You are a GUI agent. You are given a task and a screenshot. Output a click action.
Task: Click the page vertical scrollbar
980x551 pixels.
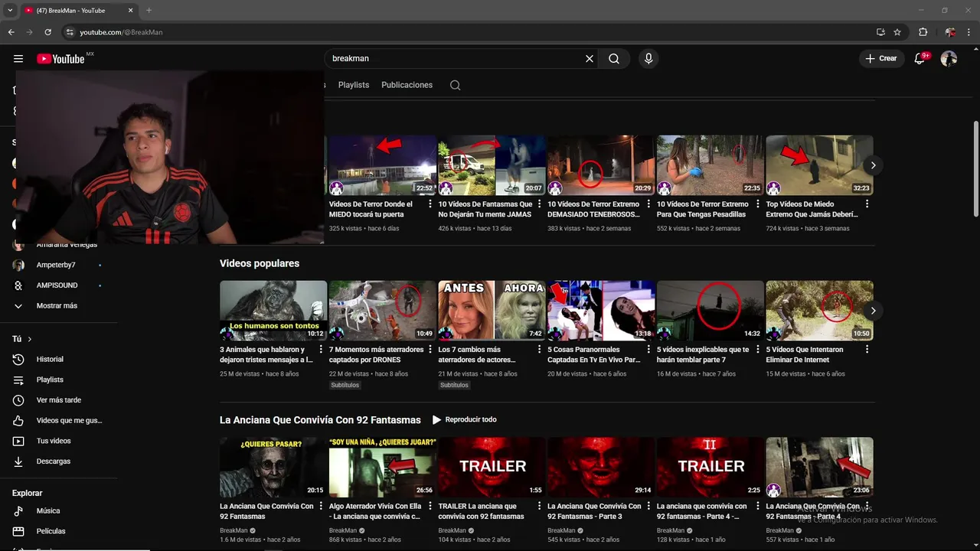pyautogui.click(x=975, y=168)
